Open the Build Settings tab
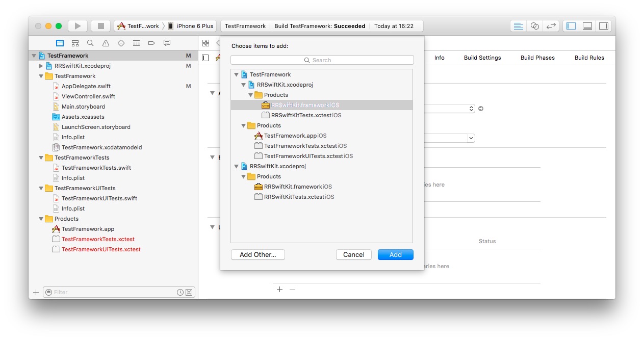644x340 pixels. pyautogui.click(x=482, y=58)
